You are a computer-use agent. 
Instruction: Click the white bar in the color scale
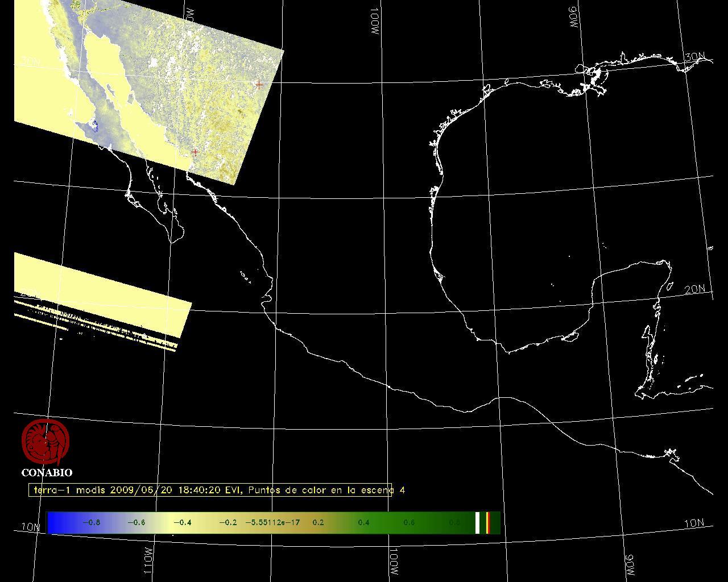(x=478, y=523)
